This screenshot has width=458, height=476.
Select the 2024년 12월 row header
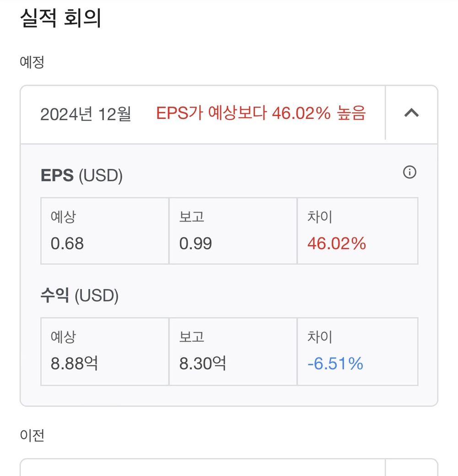(86, 114)
